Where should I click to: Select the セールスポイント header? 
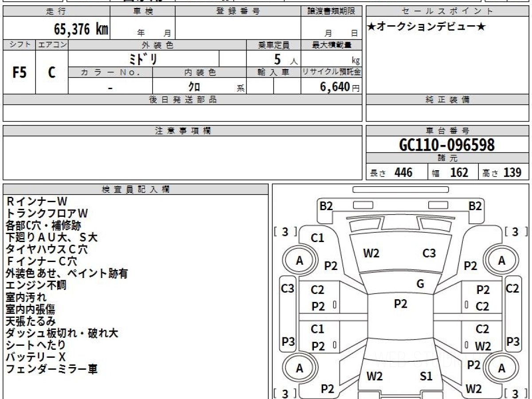(448, 11)
